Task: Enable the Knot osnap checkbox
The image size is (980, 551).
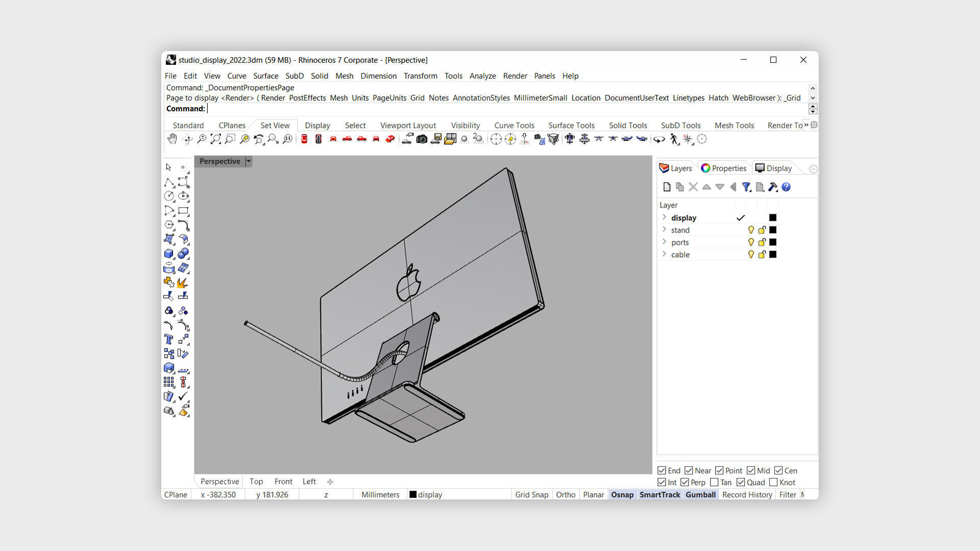Action: (x=773, y=482)
